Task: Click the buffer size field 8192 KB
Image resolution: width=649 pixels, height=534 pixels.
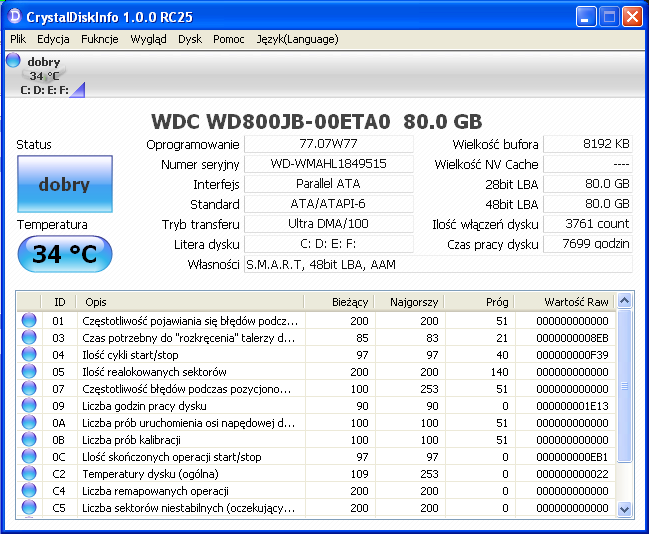Action: pos(588,144)
